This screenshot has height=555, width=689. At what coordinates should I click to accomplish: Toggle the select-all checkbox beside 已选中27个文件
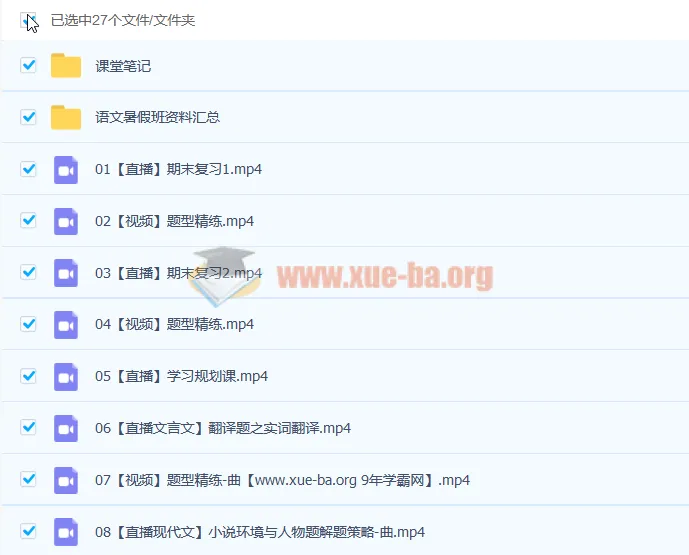28,20
